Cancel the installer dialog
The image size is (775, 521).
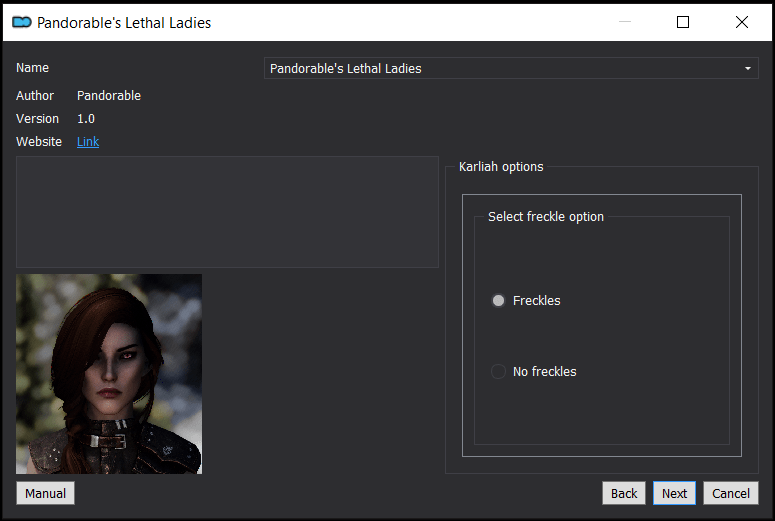click(731, 493)
